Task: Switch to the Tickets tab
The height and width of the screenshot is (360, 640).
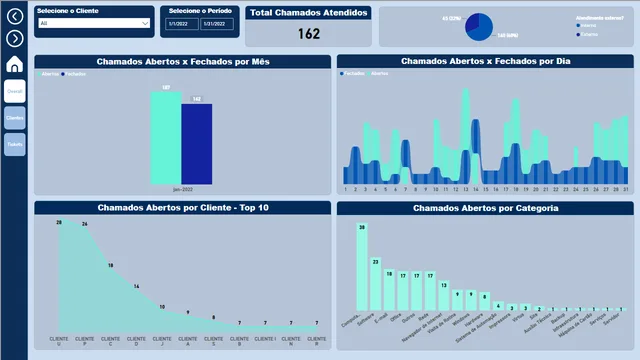Action: (x=15, y=144)
